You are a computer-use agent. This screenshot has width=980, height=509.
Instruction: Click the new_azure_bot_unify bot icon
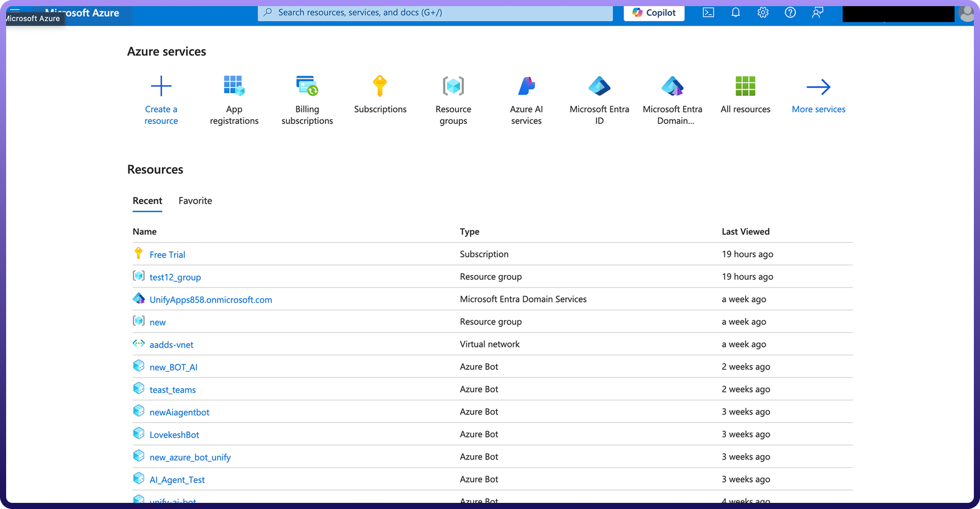tap(139, 456)
